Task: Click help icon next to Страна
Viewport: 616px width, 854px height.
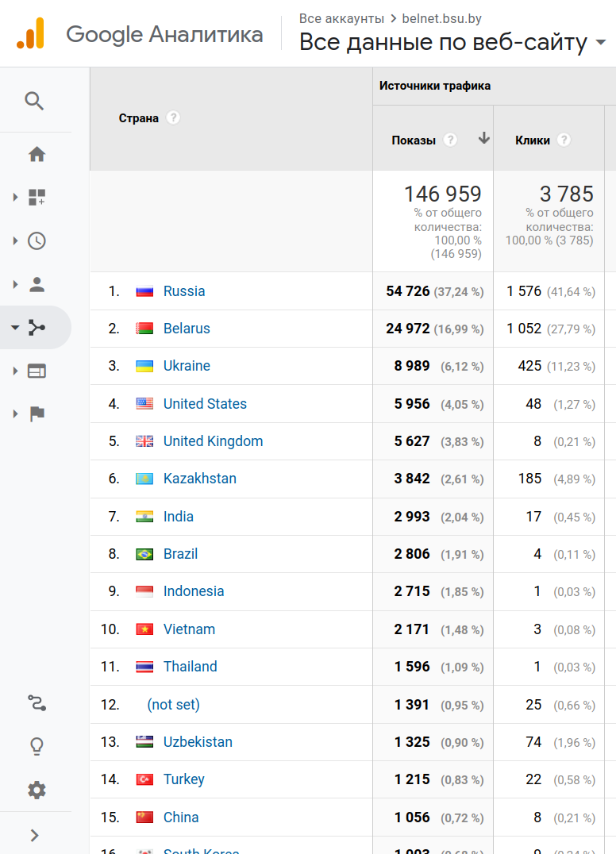Action: point(173,118)
